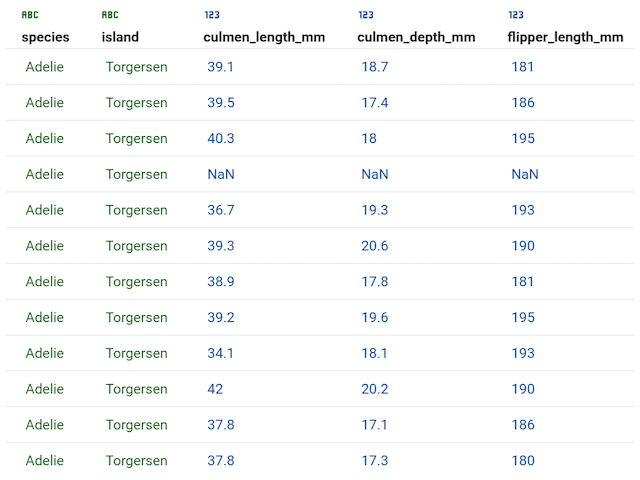Select the island column header

pyautogui.click(x=120, y=37)
